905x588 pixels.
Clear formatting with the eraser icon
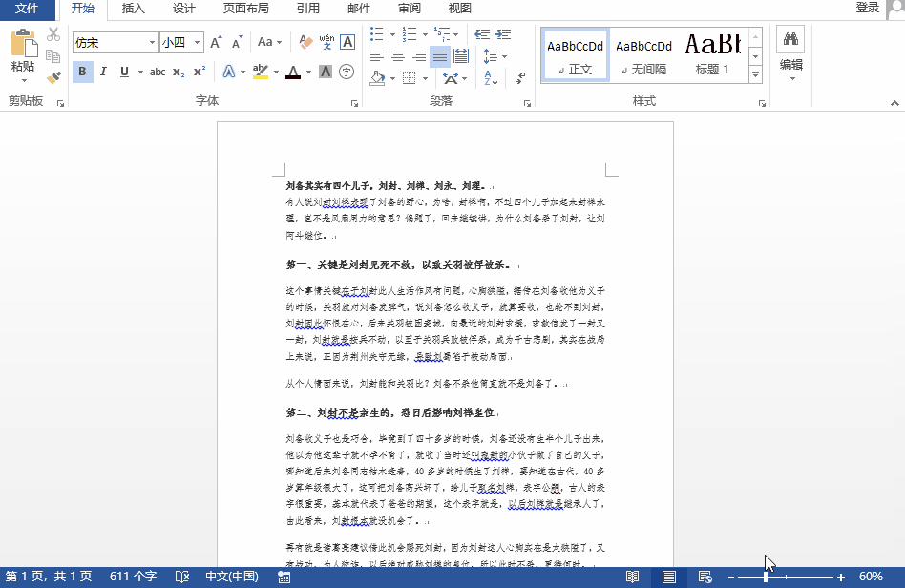[x=305, y=42]
